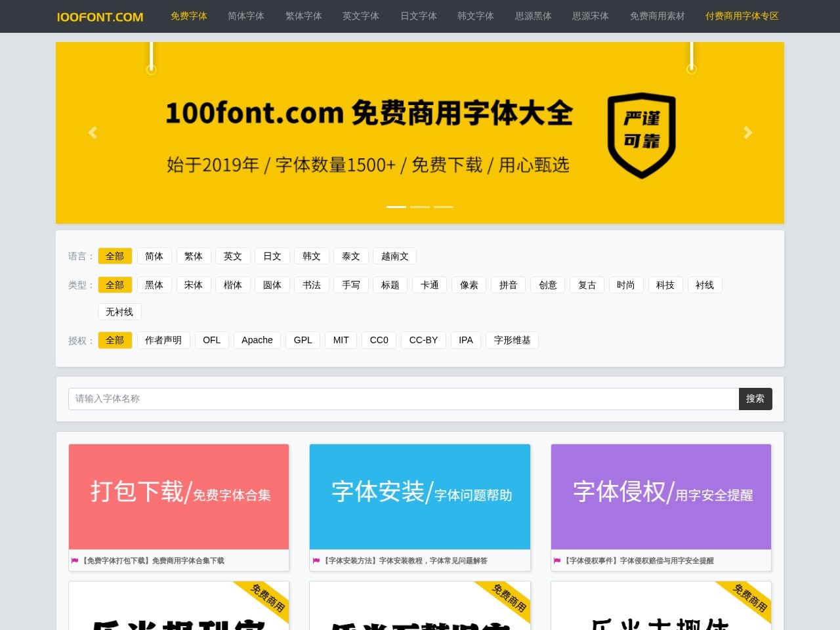Open 日文字体 navigation menu item

[x=419, y=16]
